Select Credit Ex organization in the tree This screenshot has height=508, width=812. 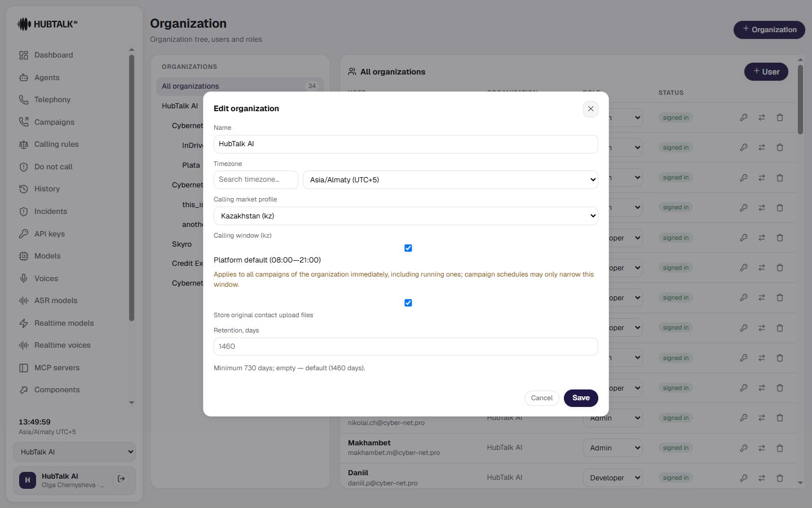point(187,264)
